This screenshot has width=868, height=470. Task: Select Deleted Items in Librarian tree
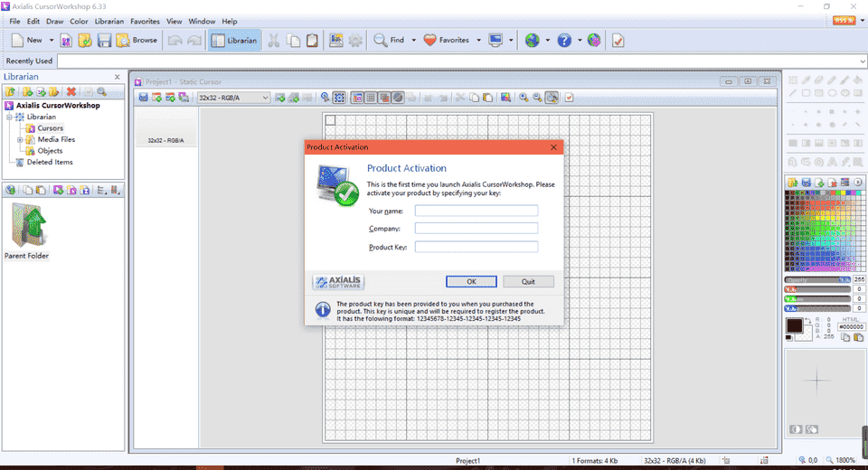[x=50, y=162]
